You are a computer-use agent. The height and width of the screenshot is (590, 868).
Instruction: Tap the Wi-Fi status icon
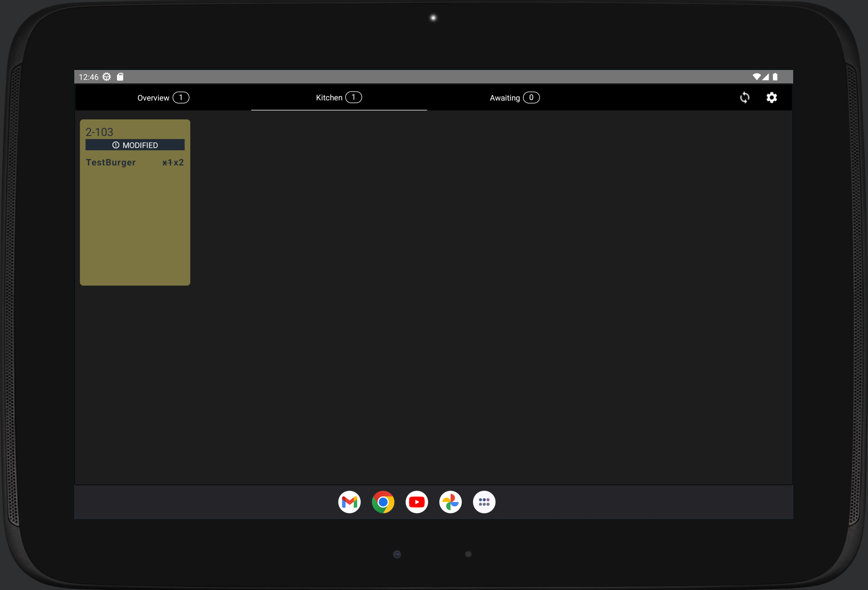point(756,77)
